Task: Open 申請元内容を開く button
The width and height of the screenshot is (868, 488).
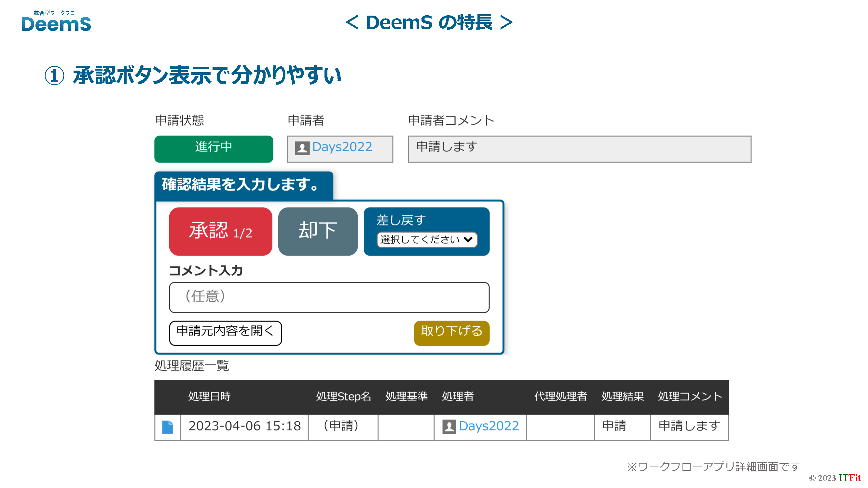Action: [225, 333]
